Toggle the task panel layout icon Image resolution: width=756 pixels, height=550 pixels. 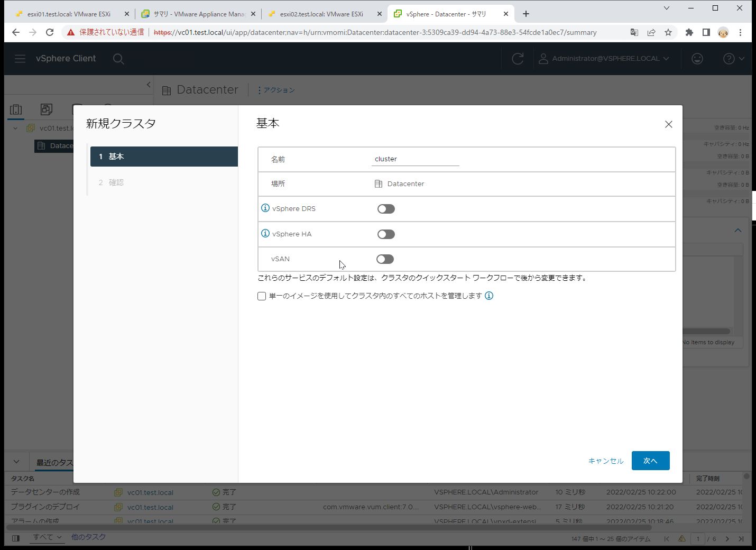tap(16, 538)
